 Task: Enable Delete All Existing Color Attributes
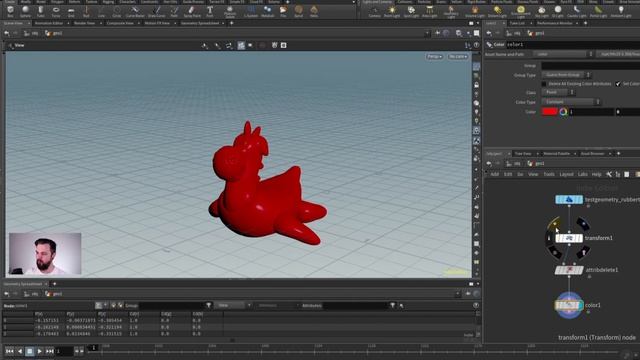544,84
